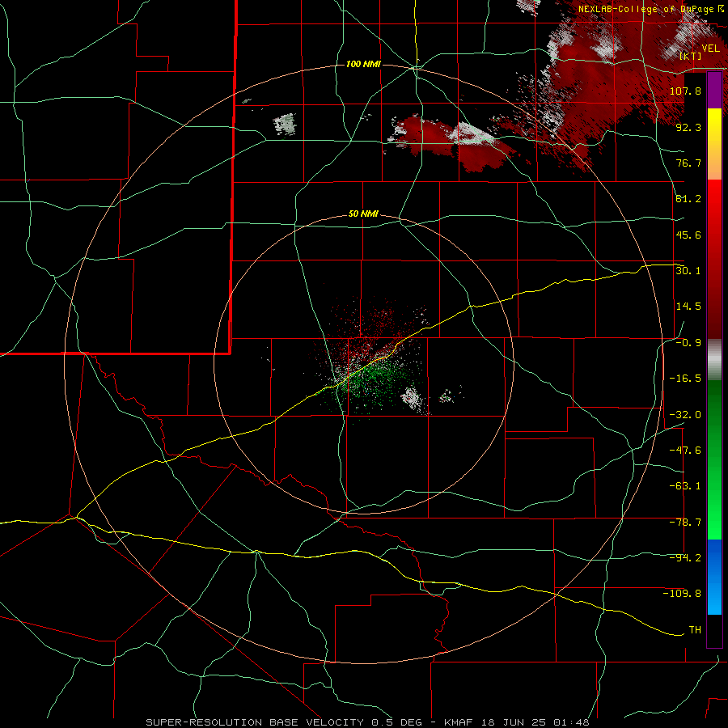Image resolution: width=728 pixels, height=728 pixels.
Task: Click the 61.2 velocity scale value
Action: pyautogui.click(x=688, y=199)
